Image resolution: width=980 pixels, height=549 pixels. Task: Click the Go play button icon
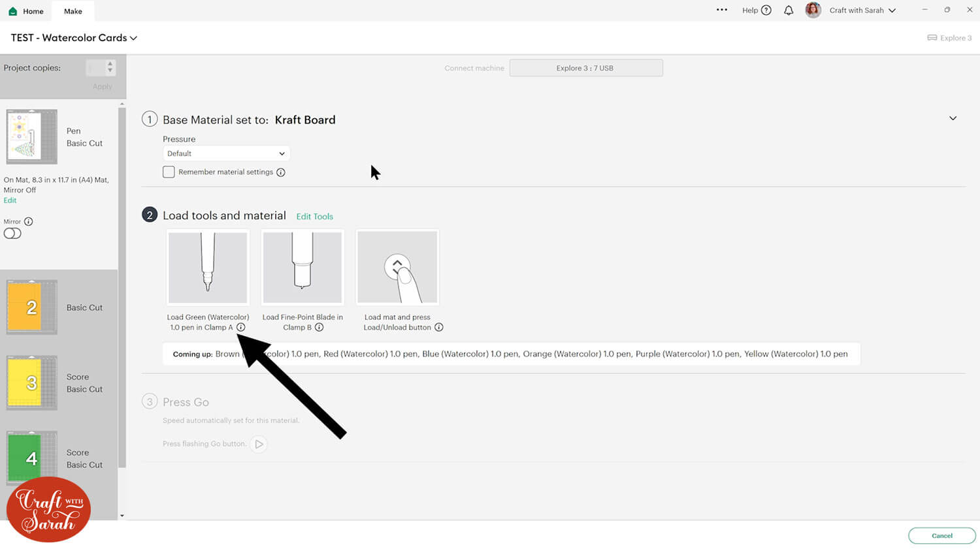coord(259,444)
